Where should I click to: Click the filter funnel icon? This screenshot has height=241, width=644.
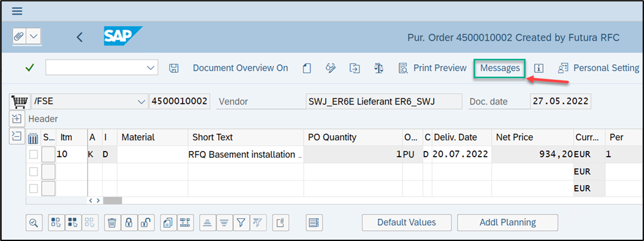241,223
